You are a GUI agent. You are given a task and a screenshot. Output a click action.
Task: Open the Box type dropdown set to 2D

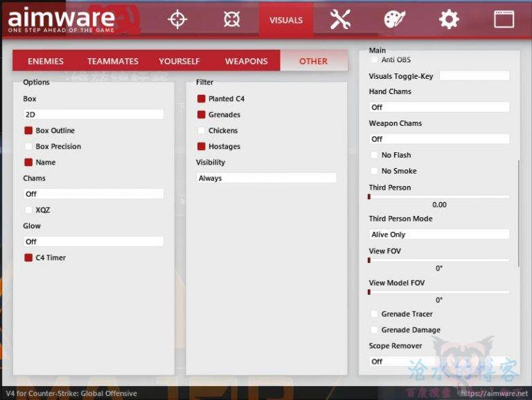click(x=94, y=115)
